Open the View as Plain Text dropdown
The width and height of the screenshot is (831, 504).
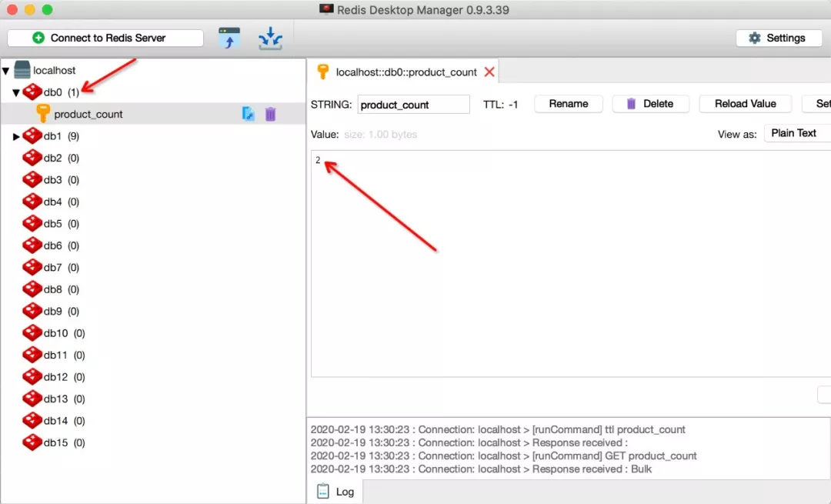797,133
